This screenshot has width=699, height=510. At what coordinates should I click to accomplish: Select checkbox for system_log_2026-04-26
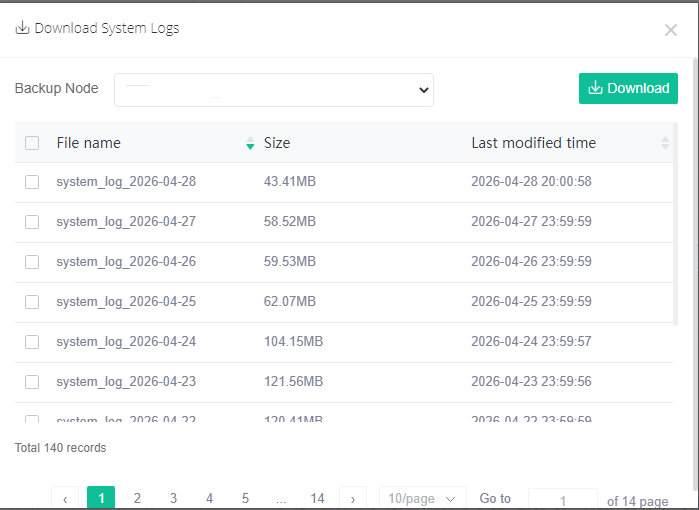[32, 262]
